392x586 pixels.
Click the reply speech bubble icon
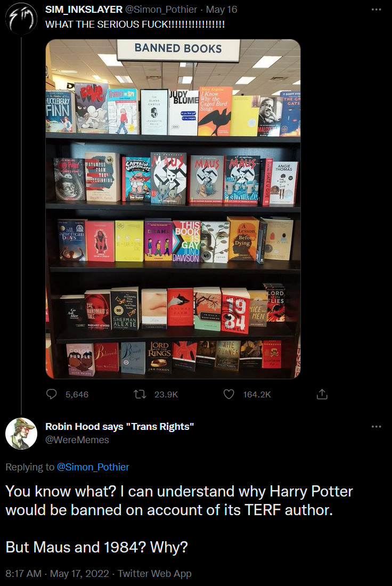click(51, 394)
